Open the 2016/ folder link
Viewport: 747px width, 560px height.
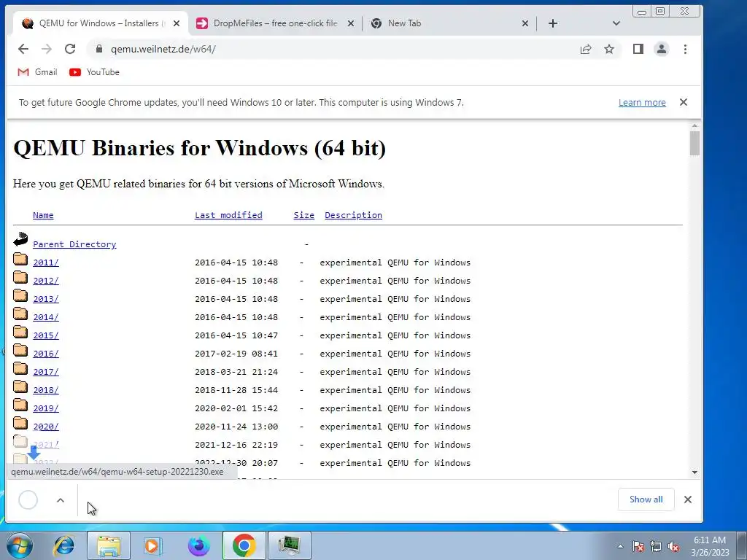pos(46,354)
